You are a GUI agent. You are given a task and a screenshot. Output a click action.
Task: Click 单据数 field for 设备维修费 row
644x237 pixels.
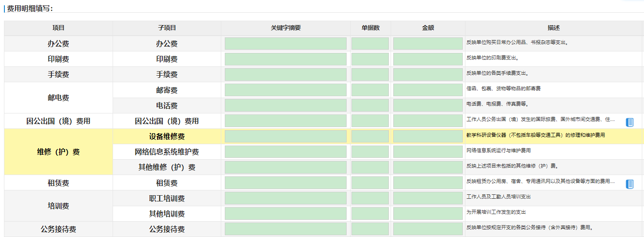pos(370,136)
